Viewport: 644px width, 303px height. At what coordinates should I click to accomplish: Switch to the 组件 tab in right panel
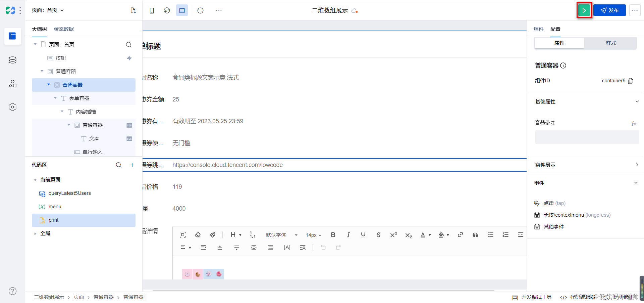click(538, 29)
